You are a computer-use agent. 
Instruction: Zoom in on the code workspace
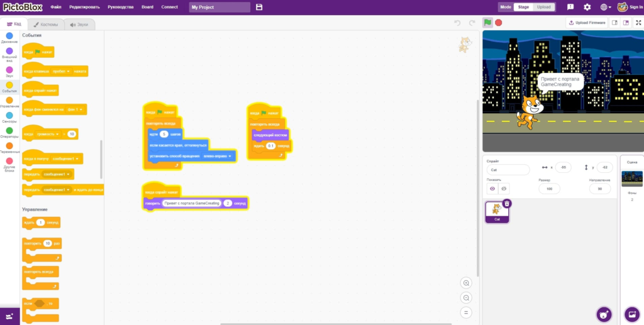click(x=466, y=283)
